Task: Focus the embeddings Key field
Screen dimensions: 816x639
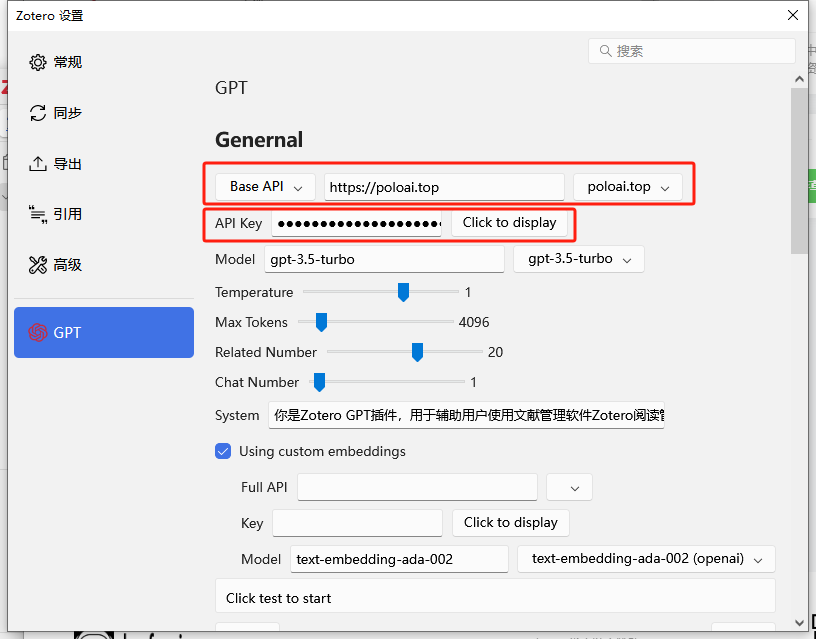Action: tap(358, 523)
